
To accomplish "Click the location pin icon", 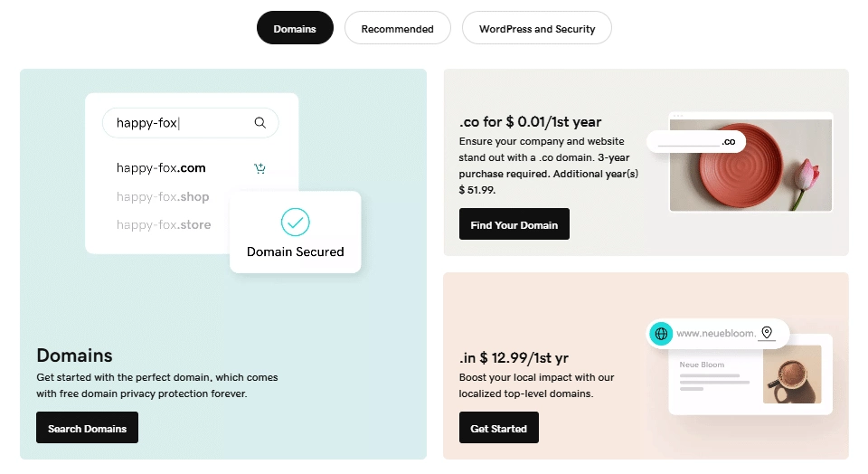I will coord(767,334).
